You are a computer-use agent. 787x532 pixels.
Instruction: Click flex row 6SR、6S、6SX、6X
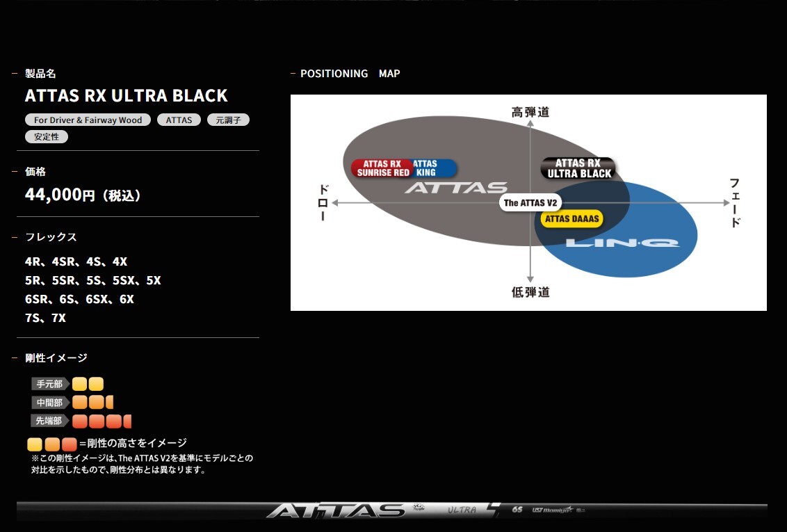tap(79, 299)
